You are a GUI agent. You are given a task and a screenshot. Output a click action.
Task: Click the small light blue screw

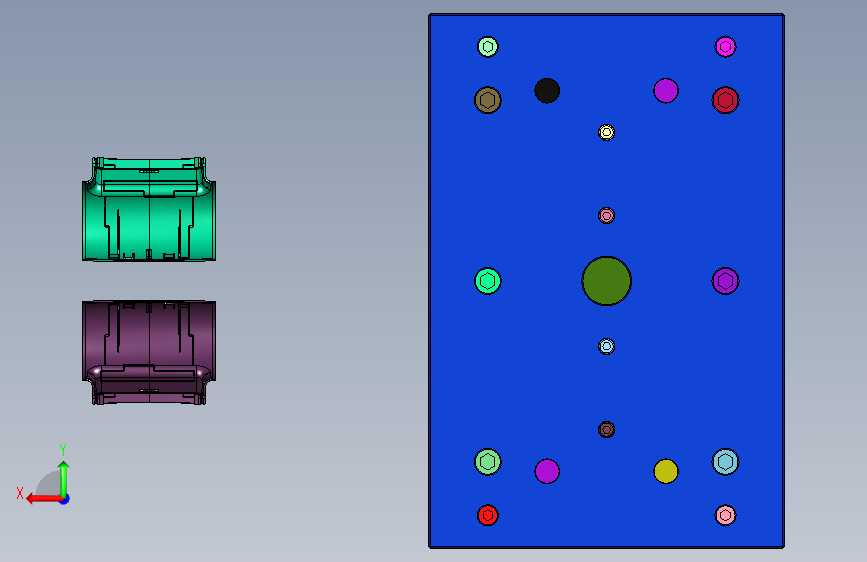pos(607,346)
